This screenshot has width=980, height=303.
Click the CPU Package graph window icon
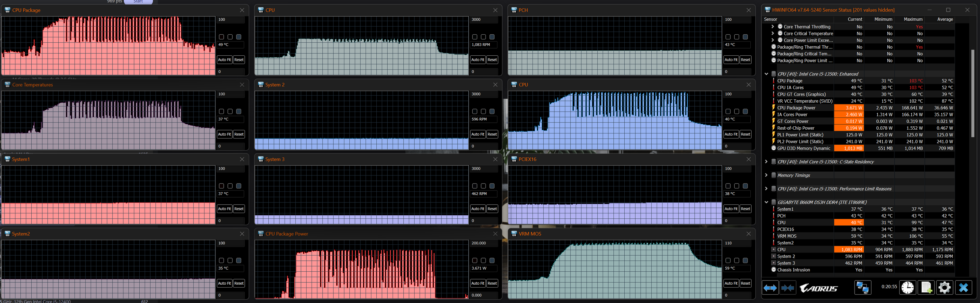(7, 10)
